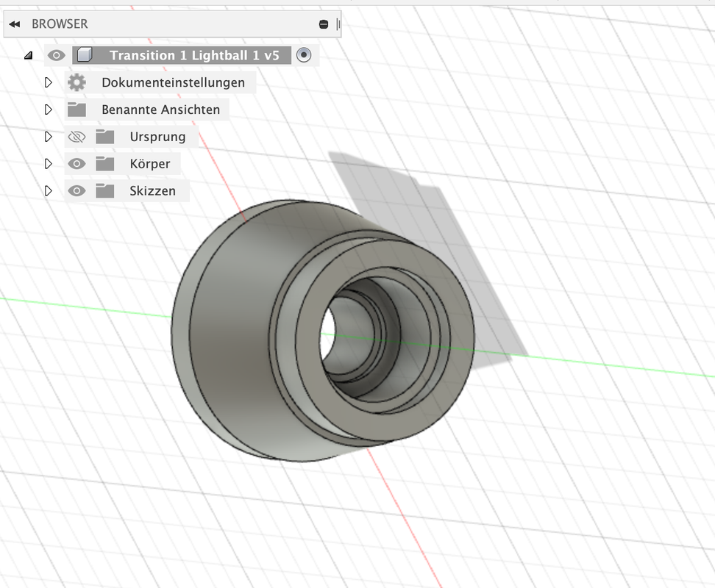This screenshot has width=715, height=588.
Task: Select the Dokumenteinstellungen label
Action: tap(174, 82)
